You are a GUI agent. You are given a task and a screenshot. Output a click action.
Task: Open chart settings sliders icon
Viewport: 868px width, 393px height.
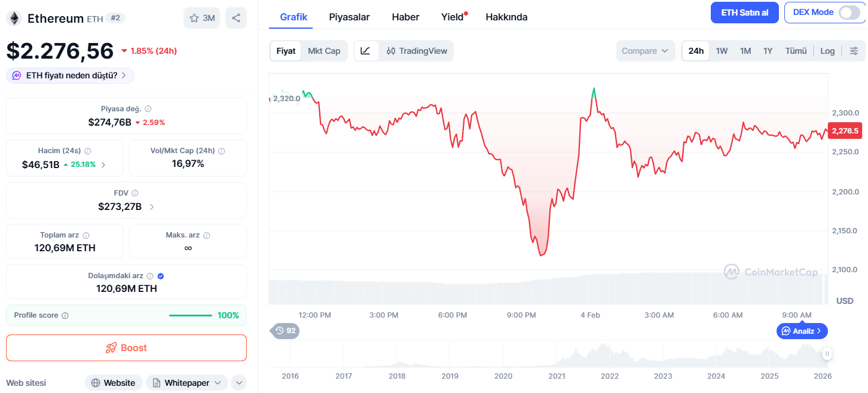pyautogui.click(x=854, y=51)
